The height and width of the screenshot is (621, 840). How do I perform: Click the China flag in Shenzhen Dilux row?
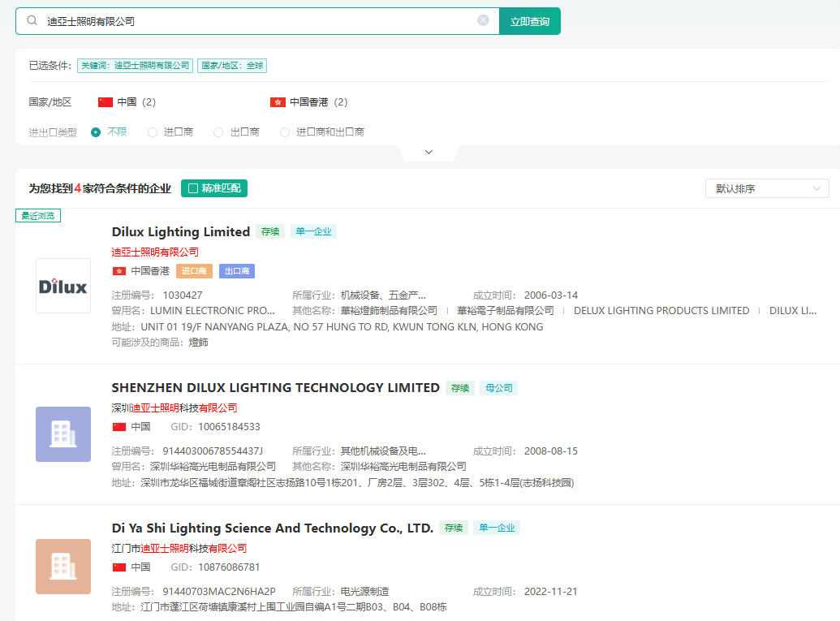click(119, 427)
